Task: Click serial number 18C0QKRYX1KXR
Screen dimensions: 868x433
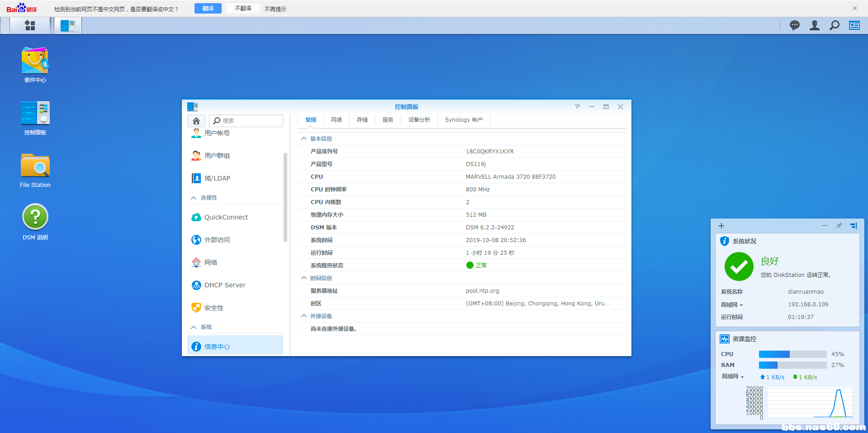Action: pos(490,152)
